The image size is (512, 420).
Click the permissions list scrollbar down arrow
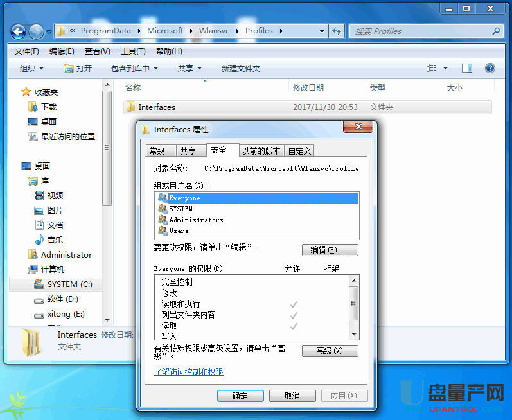[x=353, y=335]
